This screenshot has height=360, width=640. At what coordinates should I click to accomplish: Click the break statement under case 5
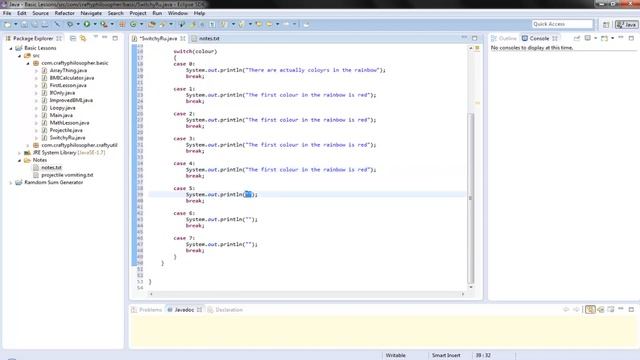click(x=195, y=201)
